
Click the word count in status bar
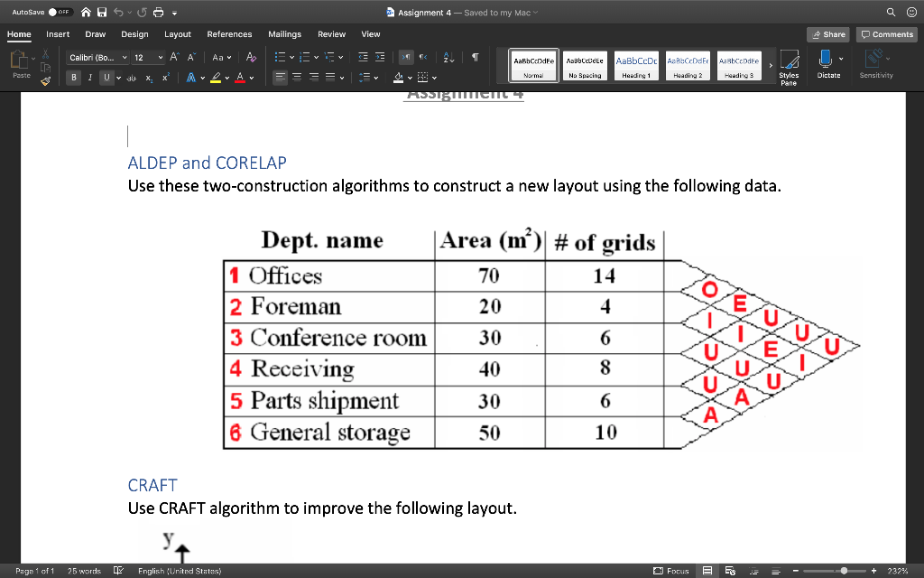point(84,571)
